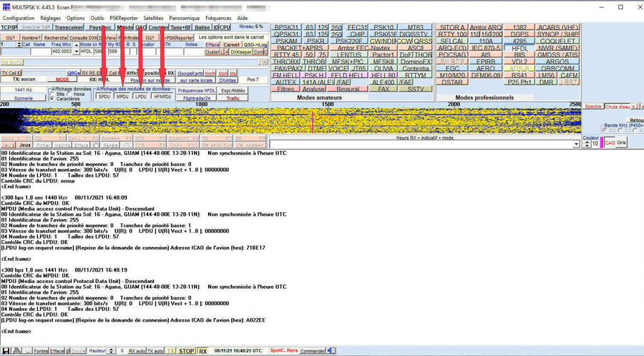Toggle the LPDU data module display
This screenshot has width=644, height=356.
tap(141, 97)
